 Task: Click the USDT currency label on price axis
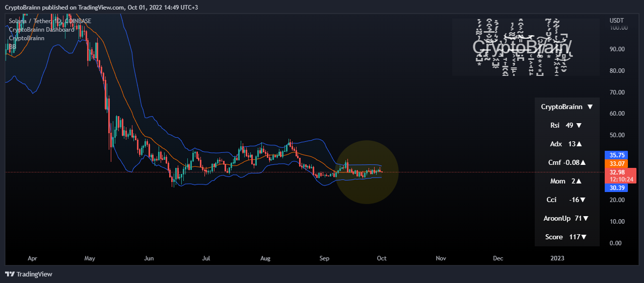click(617, 21)
